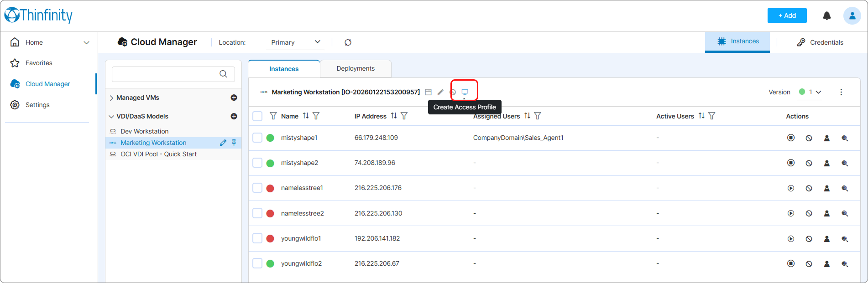The image size is (868, 283).
Task: Open the three-dot more options menu
Action: (x=841, y=92)
